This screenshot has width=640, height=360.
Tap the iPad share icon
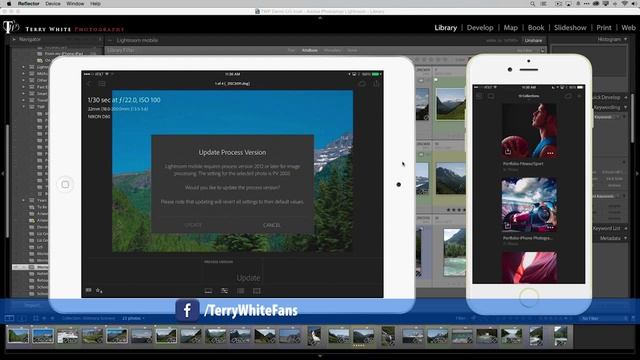376,84
